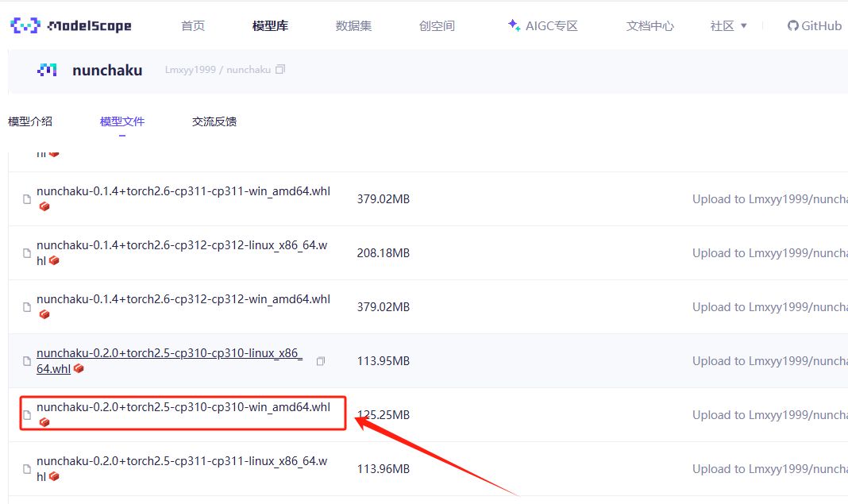The height and width of the screenshot is (504, 848).
Task: Select 模型库 in the navigation bar
Action: [x=270, y=25]
